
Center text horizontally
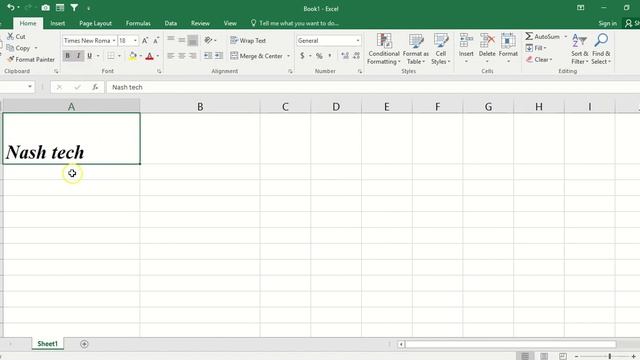[x=182, y=56]
